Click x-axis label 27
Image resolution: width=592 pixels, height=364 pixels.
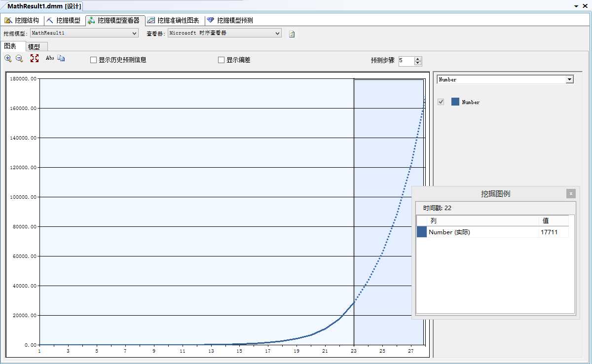coord(410,351)
